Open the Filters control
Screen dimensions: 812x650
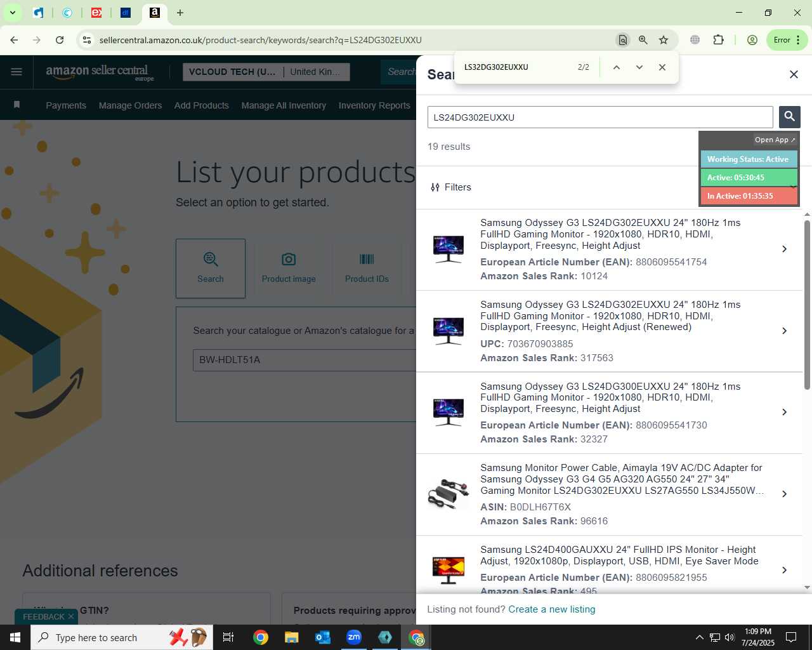pos(450,187)
